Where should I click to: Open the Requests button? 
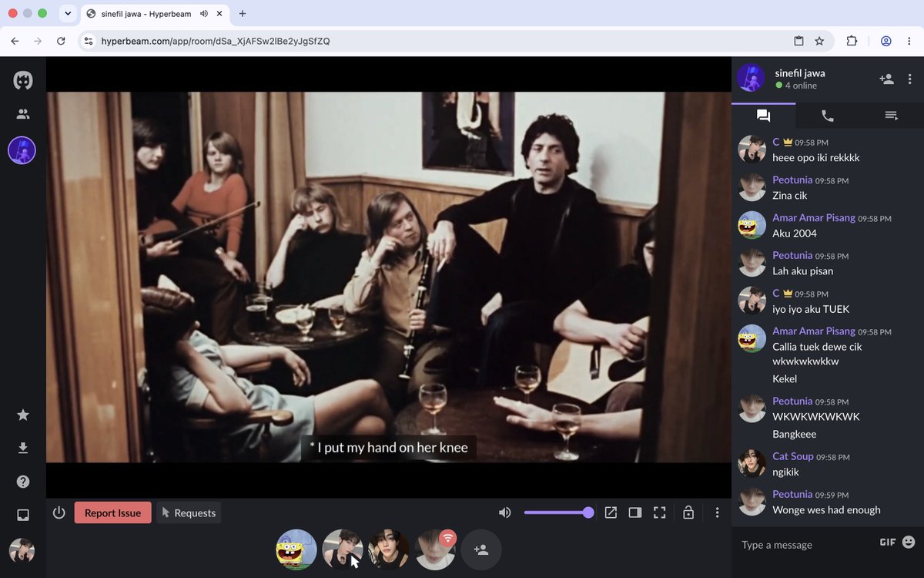[189, 512]
